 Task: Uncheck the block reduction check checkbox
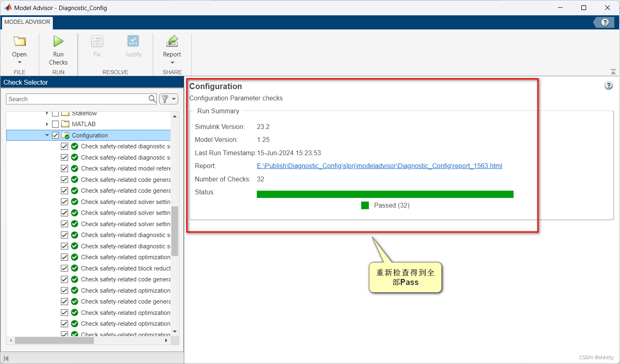coord(64,268)
